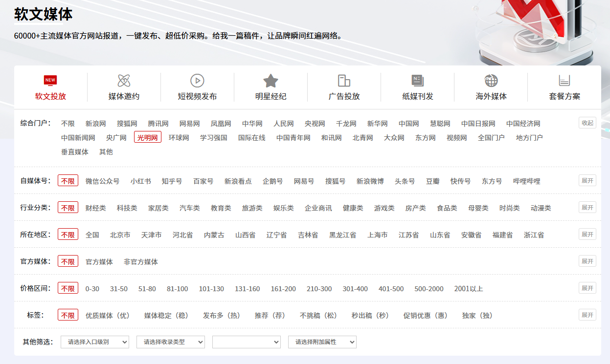This screenshot has width=610, height=364.
Task: Click the 软文投放 NEW icon
Action: 50,81
